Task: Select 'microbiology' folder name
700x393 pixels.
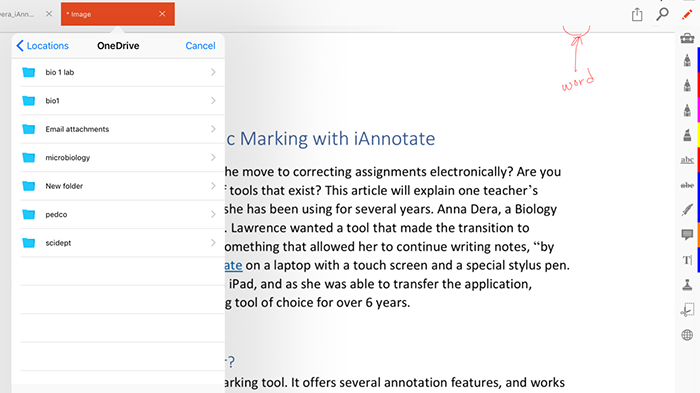Action: pos(67,158)
